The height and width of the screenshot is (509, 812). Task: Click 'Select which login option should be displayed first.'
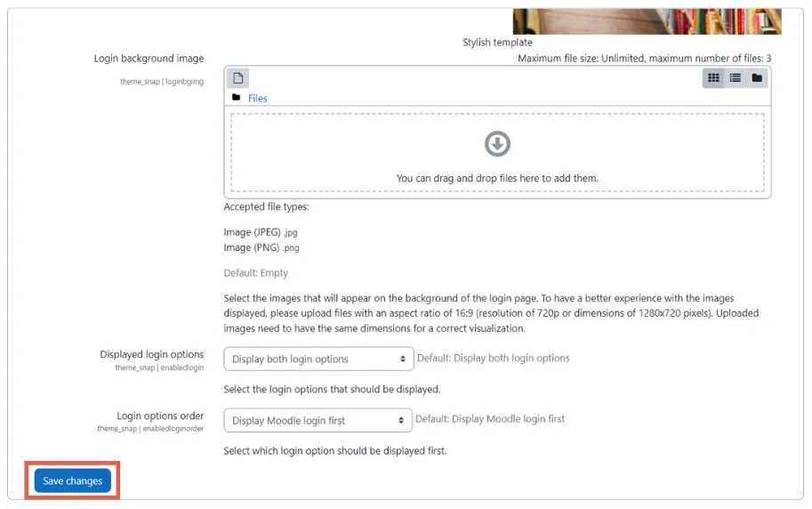(x=335, y=451)
